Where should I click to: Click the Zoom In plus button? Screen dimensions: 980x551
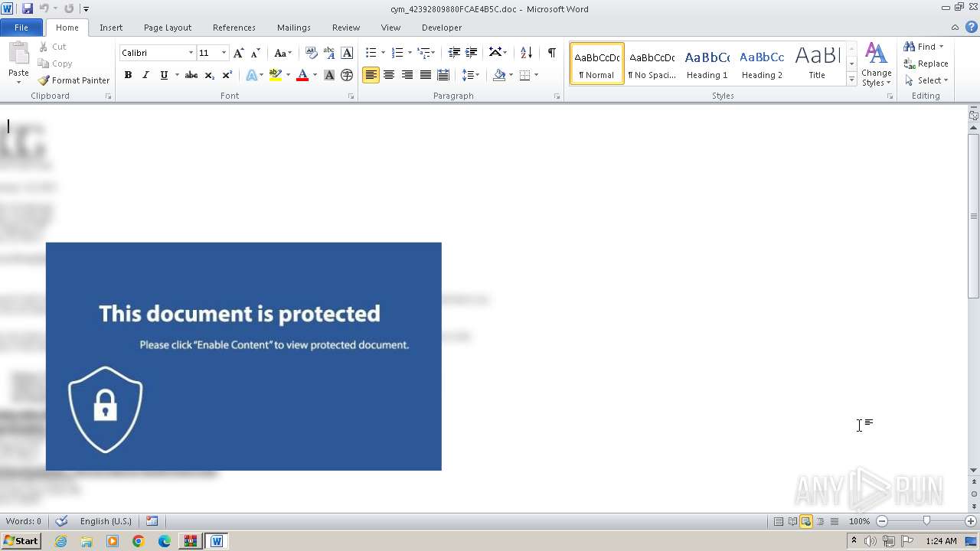coord(970,521)
